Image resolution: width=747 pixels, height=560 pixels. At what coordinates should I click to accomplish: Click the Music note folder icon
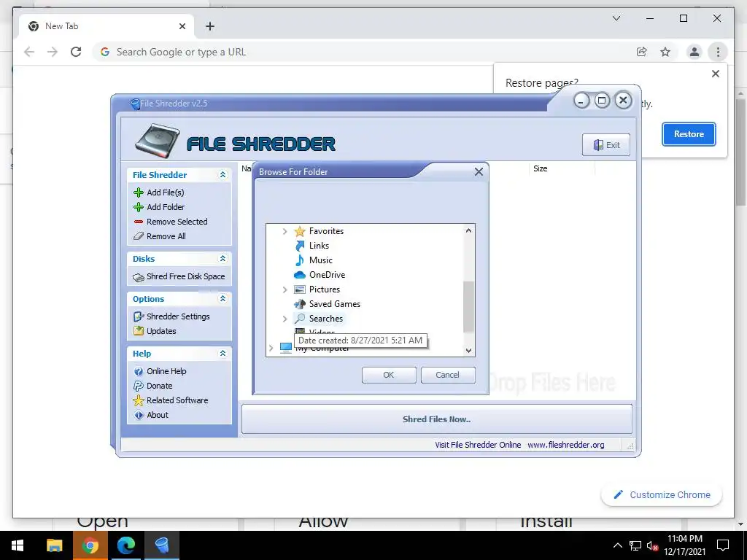tap(300, 260)
